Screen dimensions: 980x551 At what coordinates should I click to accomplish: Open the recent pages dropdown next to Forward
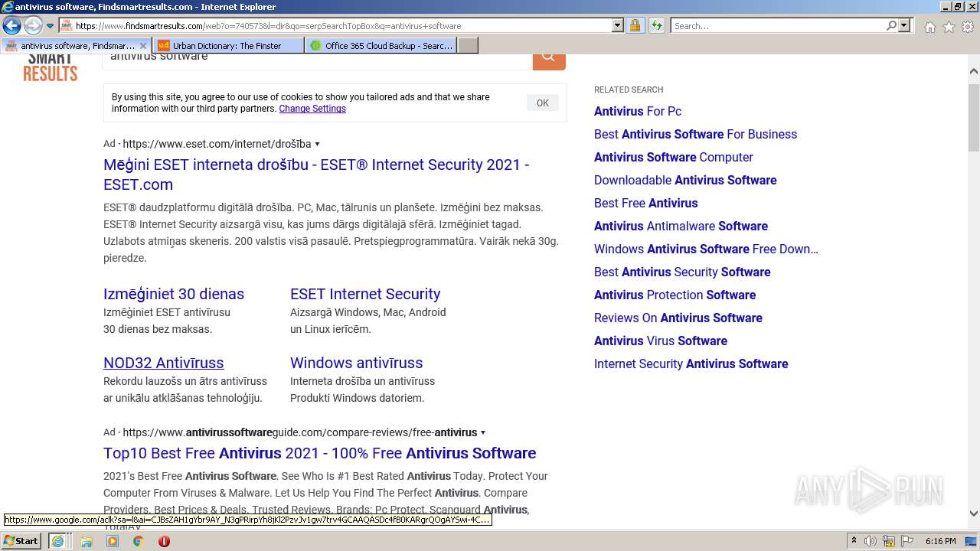tap(50, 26)
